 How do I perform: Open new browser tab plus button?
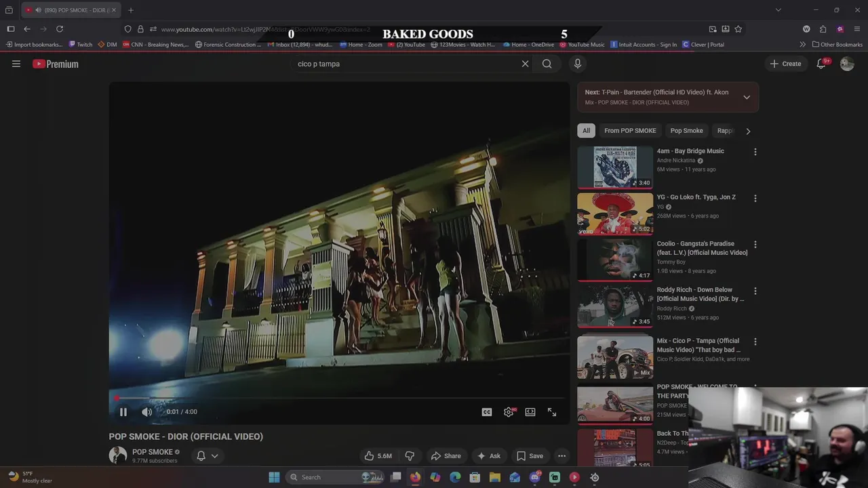tap(131, 10)
